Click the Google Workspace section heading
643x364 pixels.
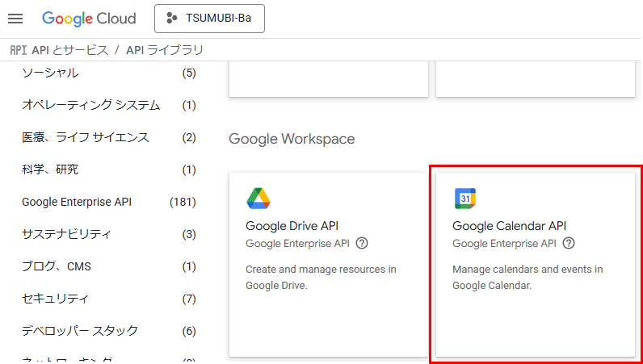[292, 139]
